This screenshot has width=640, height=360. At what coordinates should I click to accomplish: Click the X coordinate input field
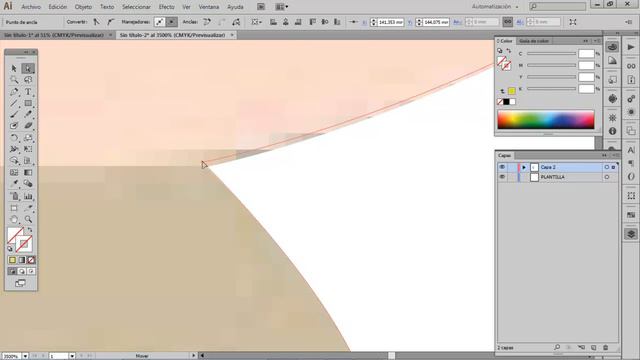391,22
